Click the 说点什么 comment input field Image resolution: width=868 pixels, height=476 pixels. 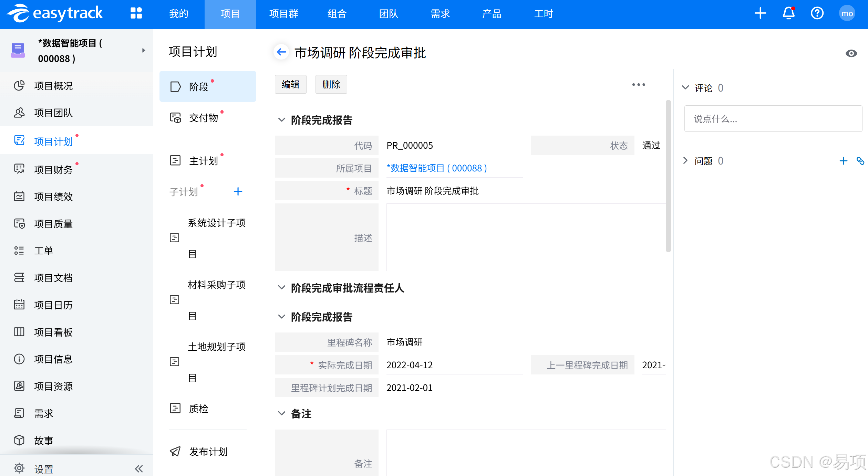773,119
